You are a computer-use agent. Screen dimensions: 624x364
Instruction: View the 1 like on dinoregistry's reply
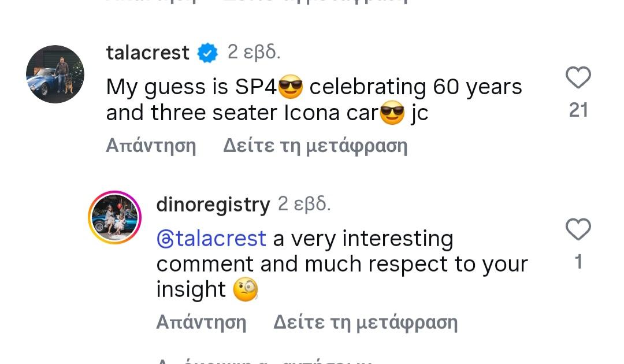click(x=578, y=262)
